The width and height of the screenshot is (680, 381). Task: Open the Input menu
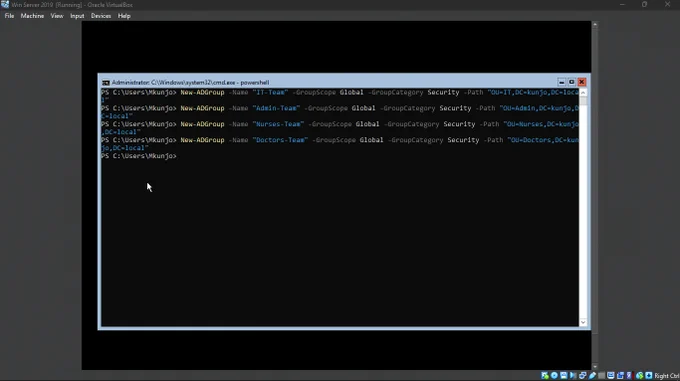pyautogui.click(x=77, y=16)
